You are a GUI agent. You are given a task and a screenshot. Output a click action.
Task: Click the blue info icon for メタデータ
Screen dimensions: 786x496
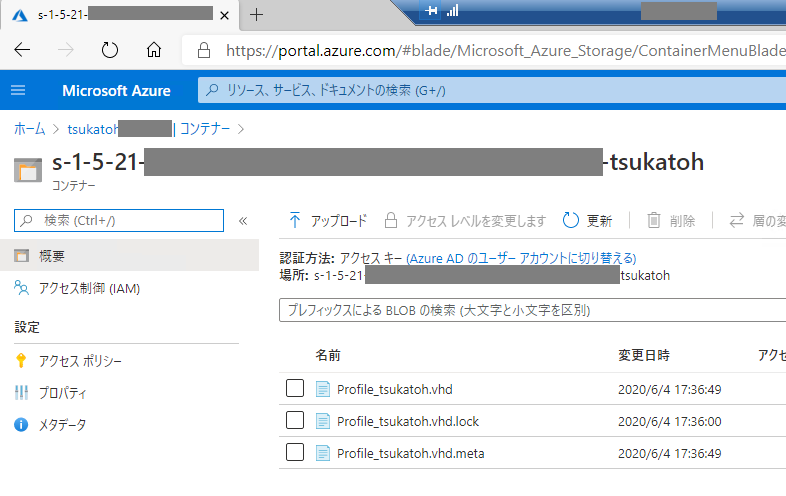[x=21, y=425]
